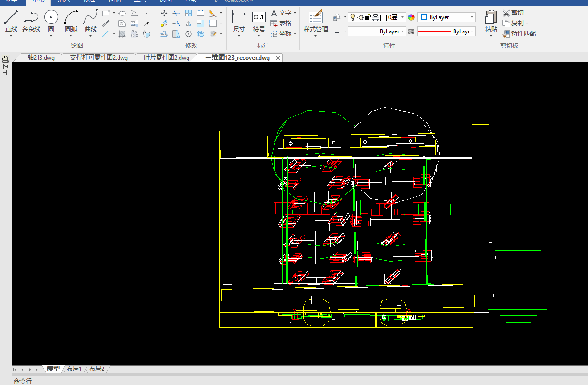Expand the arrow under 样式管理

pyautogui.click(x=316, y=36)
